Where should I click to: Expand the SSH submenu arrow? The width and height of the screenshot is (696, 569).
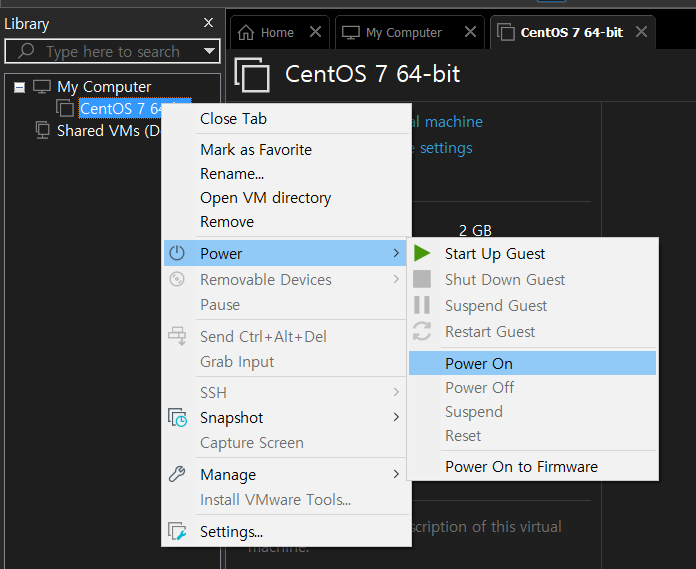click(x=396, y=392)
